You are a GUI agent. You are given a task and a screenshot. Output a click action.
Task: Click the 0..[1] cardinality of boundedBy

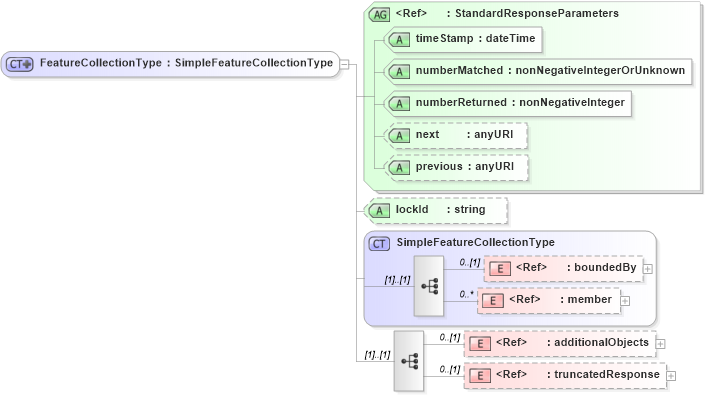click(470, 262)
